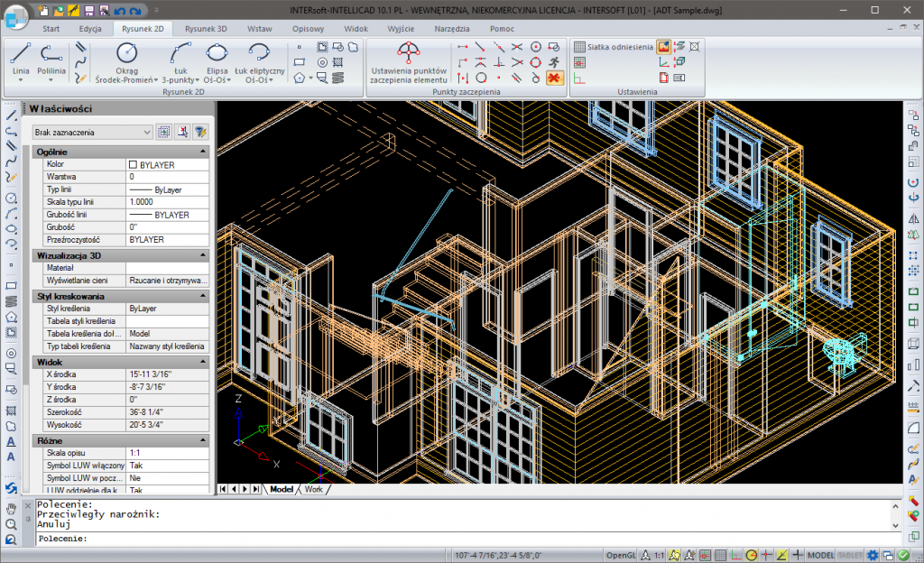Screen dimensions: 924x563
Task: Collapse the Ogólnie properties section
Action: (x=203, y=152)
